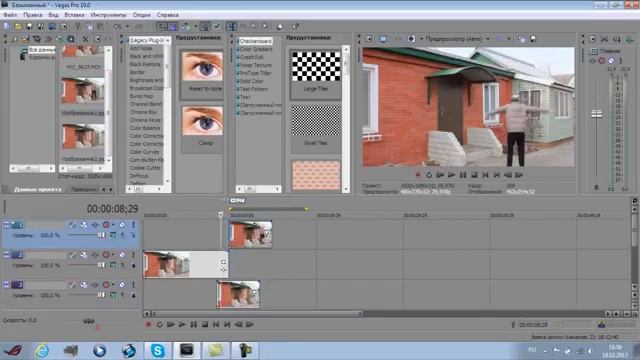
Task: Click the horizontal timeline scrollbar
Action: point(257,314)
